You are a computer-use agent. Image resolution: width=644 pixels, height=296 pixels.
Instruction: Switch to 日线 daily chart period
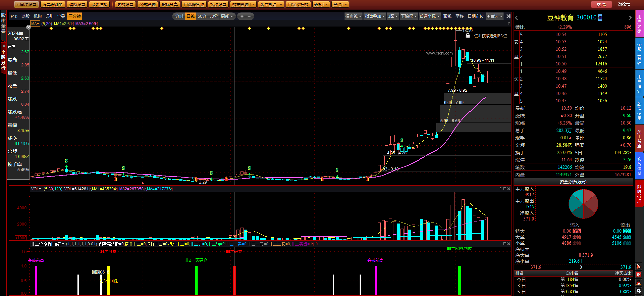tap(191, 16)
